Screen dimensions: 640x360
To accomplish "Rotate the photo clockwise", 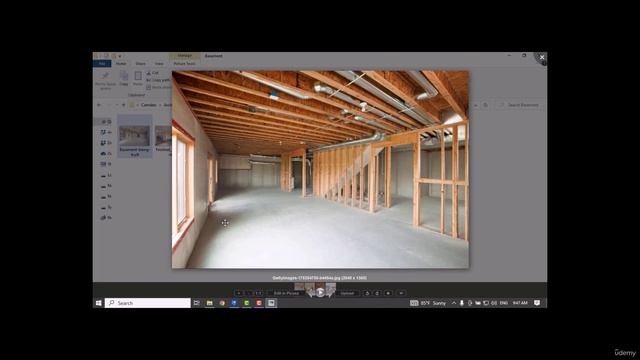I will click(377, 293).
